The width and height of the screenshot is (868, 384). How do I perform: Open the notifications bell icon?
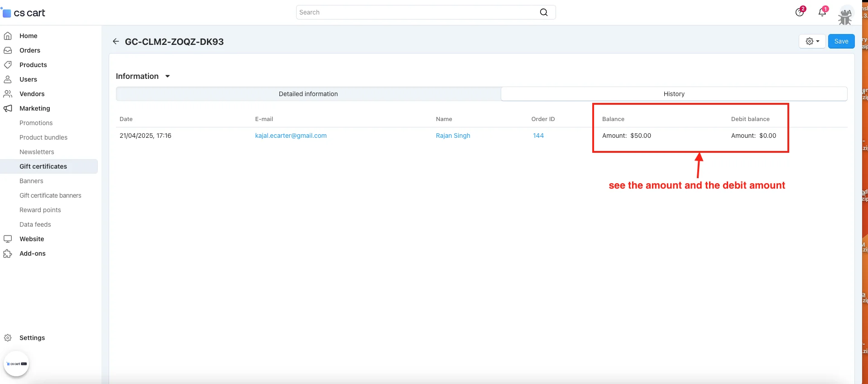tap(822, 12)
